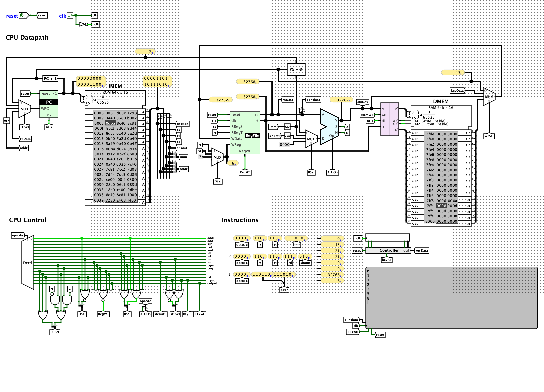The image size is (544, 392).
Task: Click the reset tunnel at the terminal's bottom
Action: tap(380, 335)
